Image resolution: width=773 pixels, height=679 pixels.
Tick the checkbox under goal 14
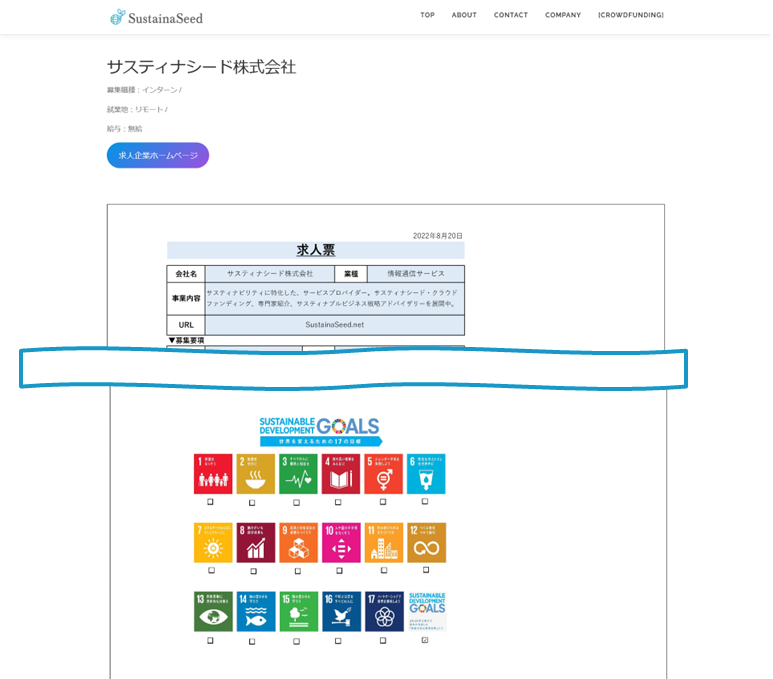(x=252, y=642)
